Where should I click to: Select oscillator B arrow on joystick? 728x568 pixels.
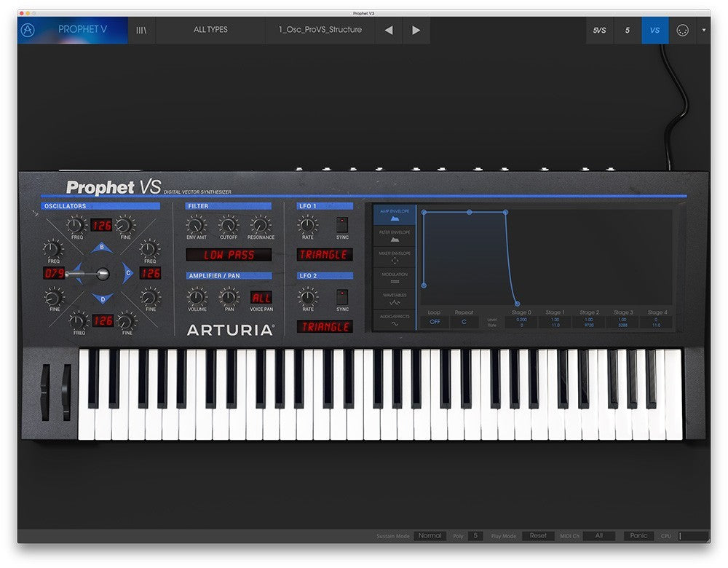tap(102, 248)
